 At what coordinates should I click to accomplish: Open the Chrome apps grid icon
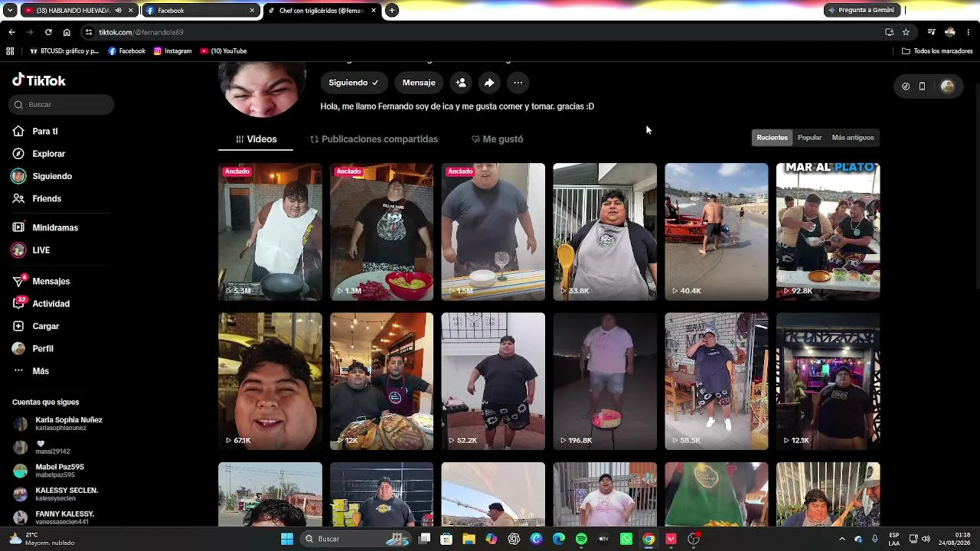pyautogui.click(x=10, y=51)
